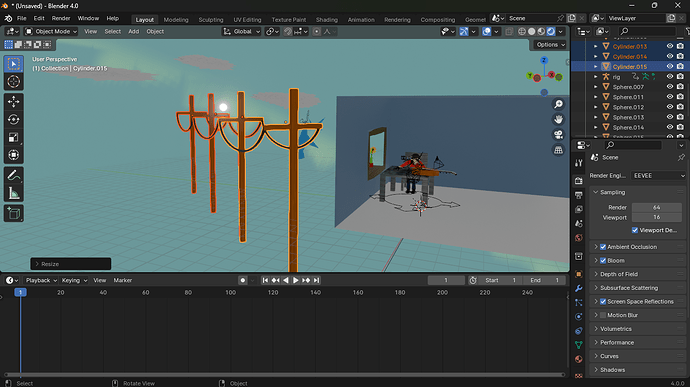Viewport: 690px width, 387px height.
Task: Select the Scale tool
Action: tap(14, 137)
